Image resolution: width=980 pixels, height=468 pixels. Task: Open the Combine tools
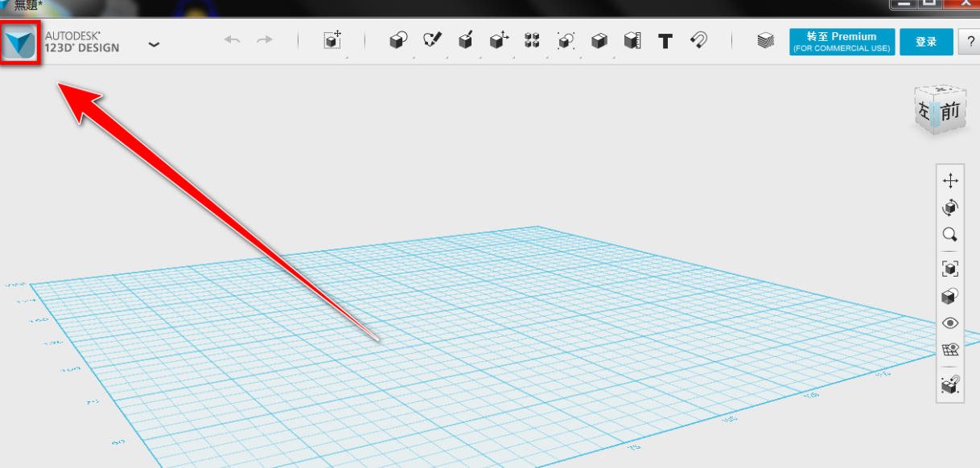pos(599,40)
